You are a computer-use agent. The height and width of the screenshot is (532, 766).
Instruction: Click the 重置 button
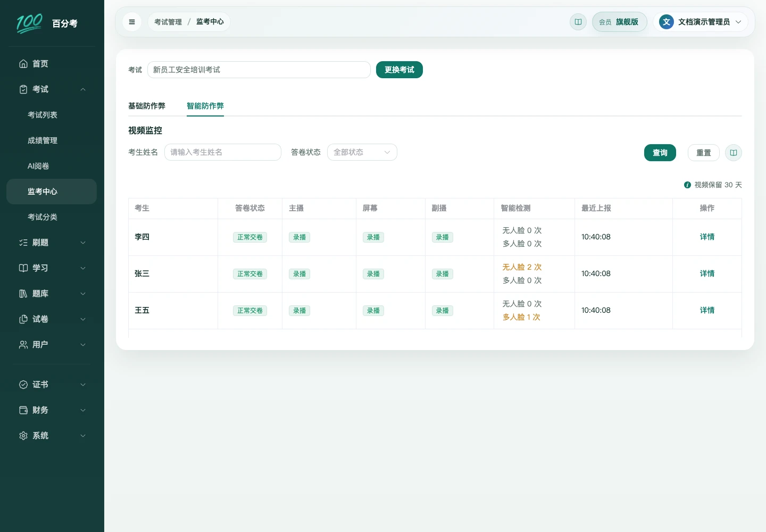(x=704, y=153)
